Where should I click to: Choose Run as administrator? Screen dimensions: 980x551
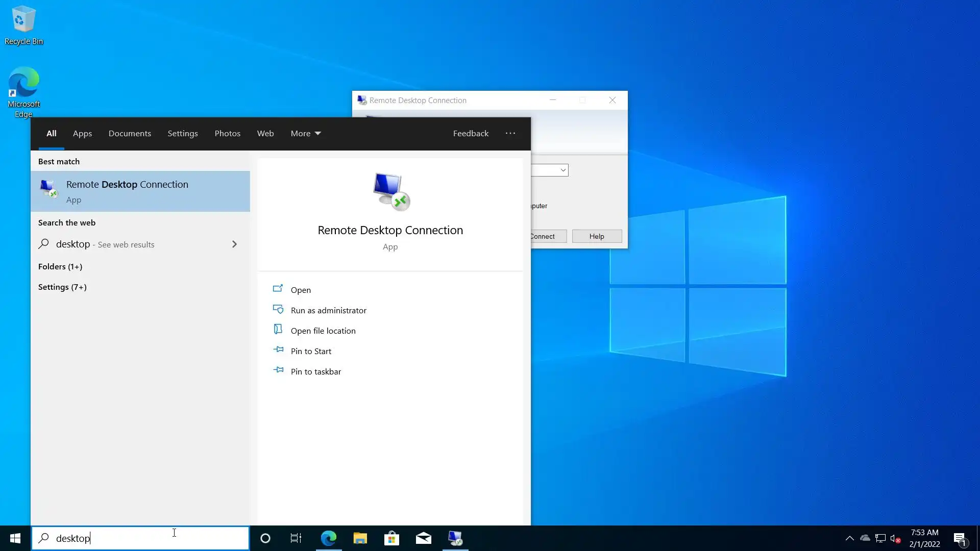point(328,310)
